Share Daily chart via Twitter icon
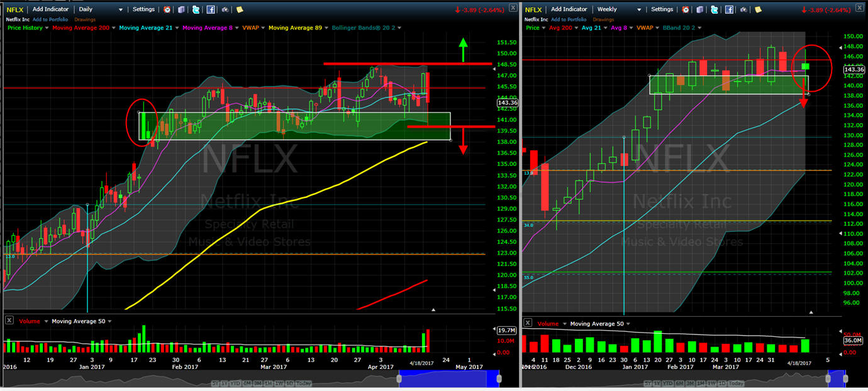This screenshot has width=868, height=391. (196, 9)
